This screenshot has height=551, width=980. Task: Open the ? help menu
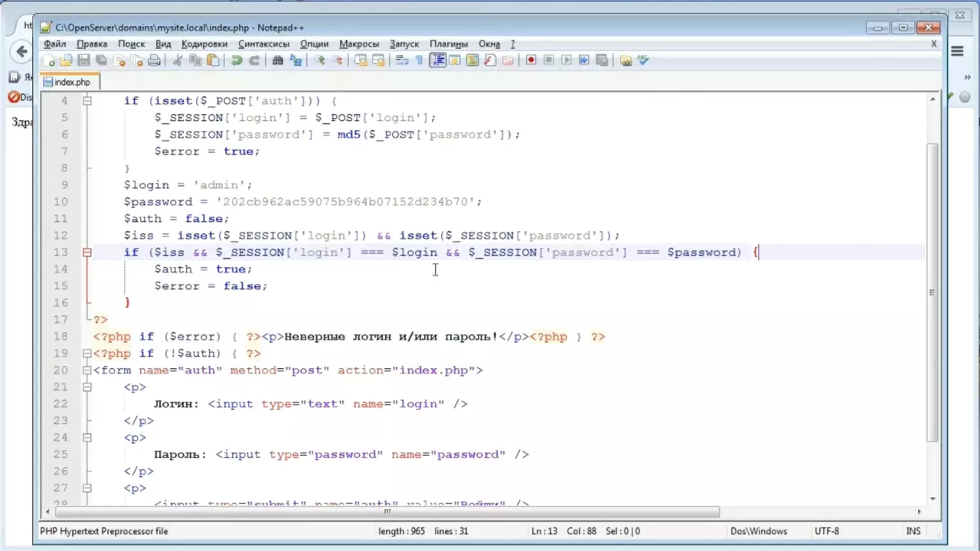click(x=513, y=44)
